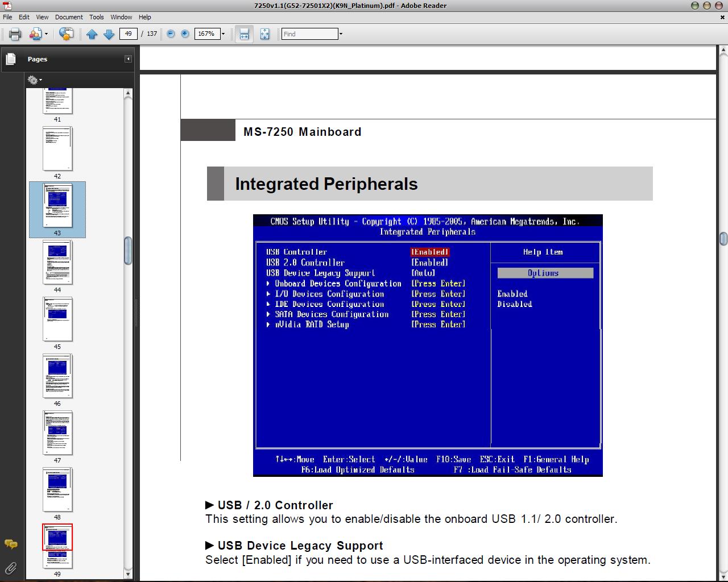This screenshot has width=728, height=582.
Task: Click 'nVidia RAID Setup' in the BIOS image
Action: coord(312,325)
